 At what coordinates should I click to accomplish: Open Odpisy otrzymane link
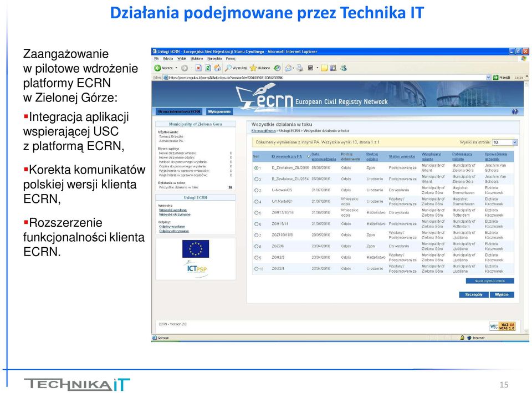click(x=173, y=231)
